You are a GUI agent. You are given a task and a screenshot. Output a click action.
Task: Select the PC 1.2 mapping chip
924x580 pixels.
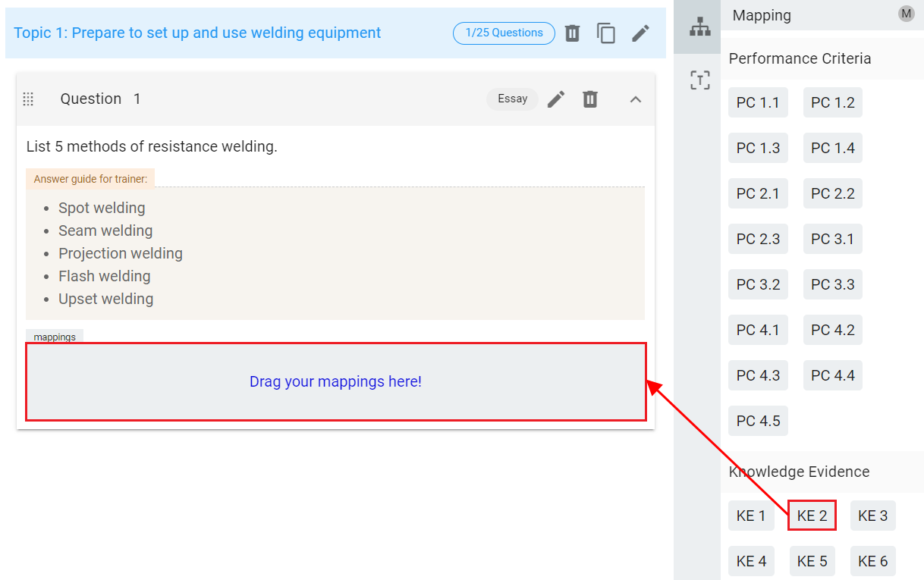pos(833,102)
